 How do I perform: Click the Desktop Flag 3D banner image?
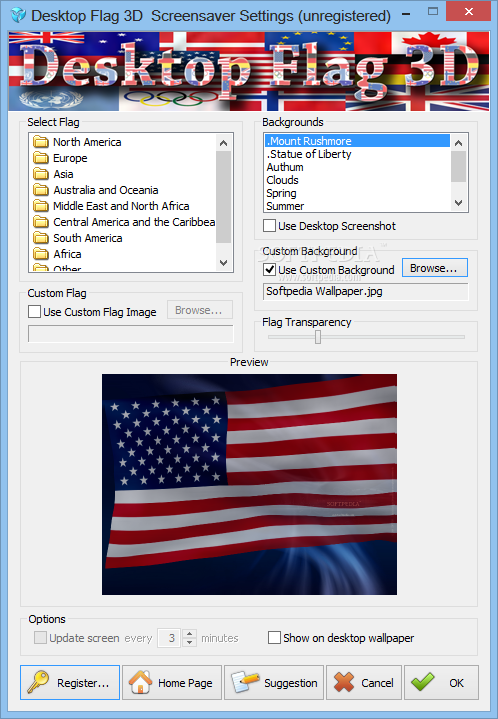[x=249, y=71]
